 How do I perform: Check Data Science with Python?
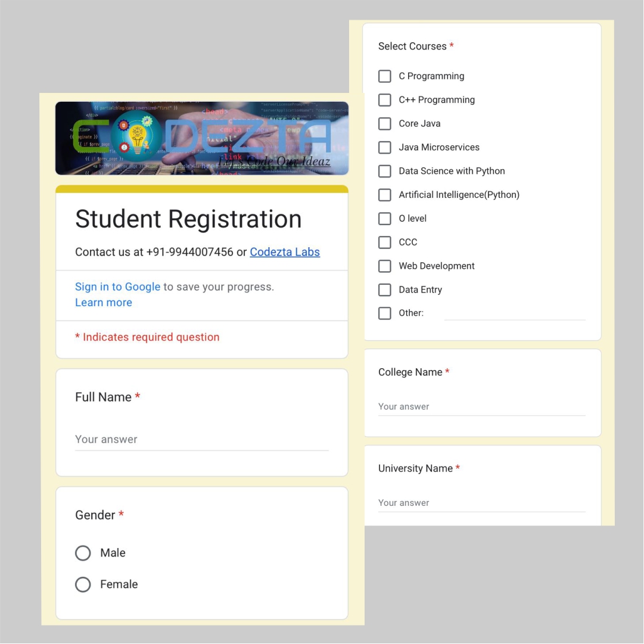pos(384,171)
